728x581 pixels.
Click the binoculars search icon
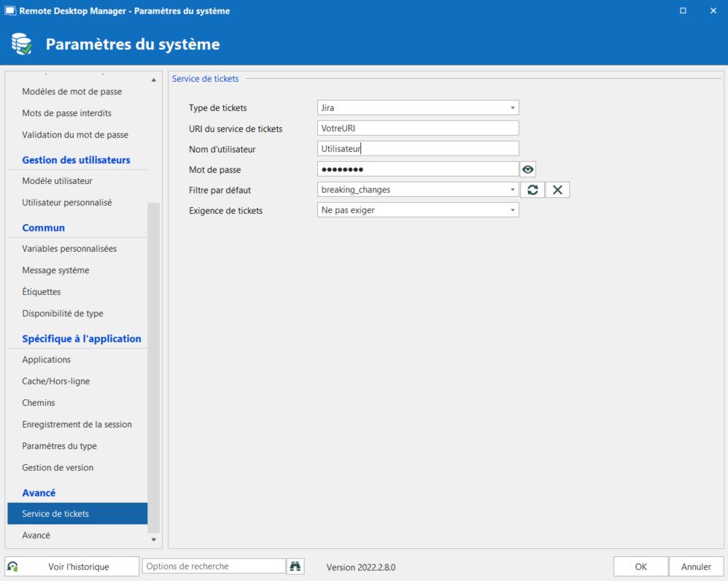[x=295, y=566]
